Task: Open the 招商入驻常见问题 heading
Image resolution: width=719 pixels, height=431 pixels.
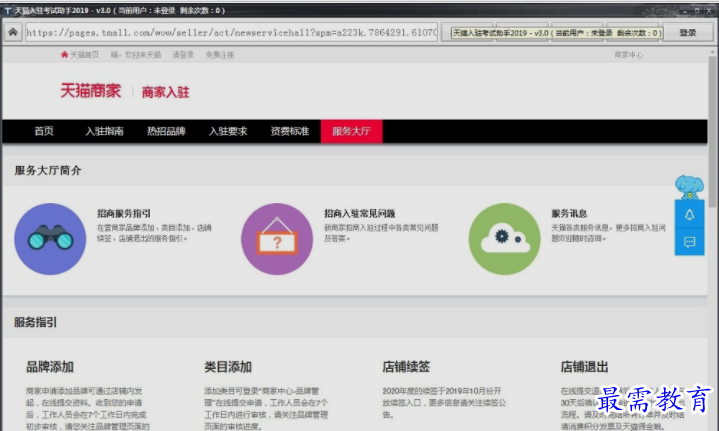Action: (360, 213)
